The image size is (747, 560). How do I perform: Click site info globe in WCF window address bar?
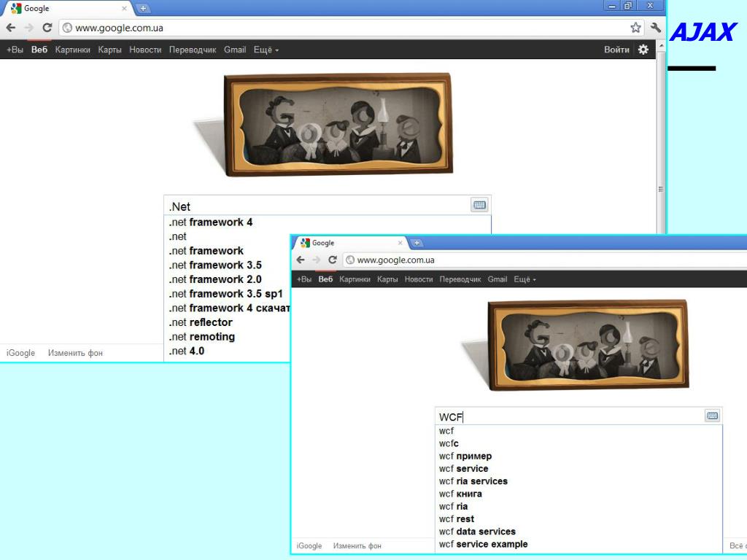350,260
